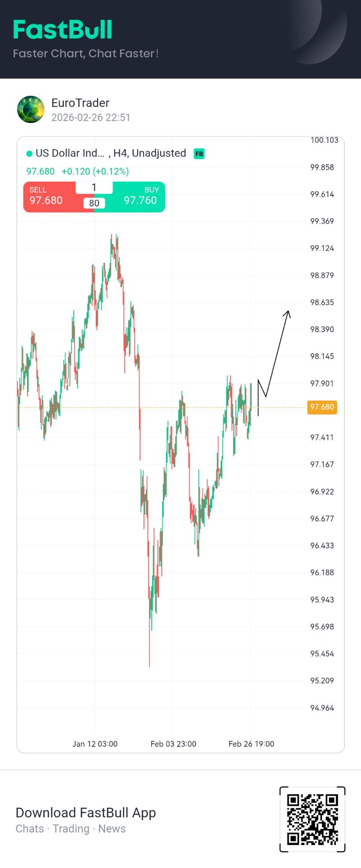The width and height of the screenshot is (361, 868).
Task: Click the Feb 26 19:00 time axis label
Action: coord(251,744)
